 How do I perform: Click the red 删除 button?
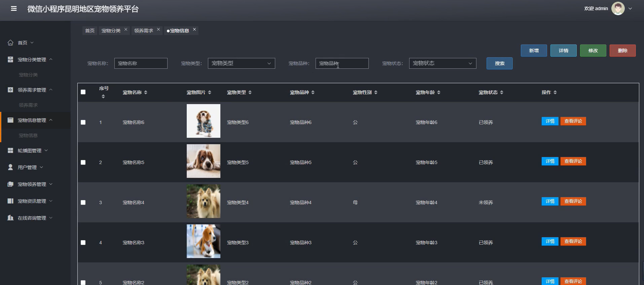623,51
